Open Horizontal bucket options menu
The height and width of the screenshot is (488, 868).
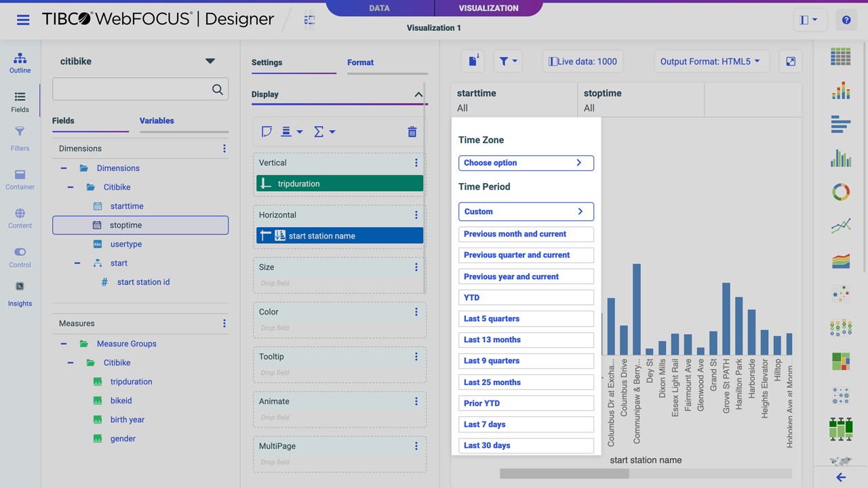tap(416, 215)
